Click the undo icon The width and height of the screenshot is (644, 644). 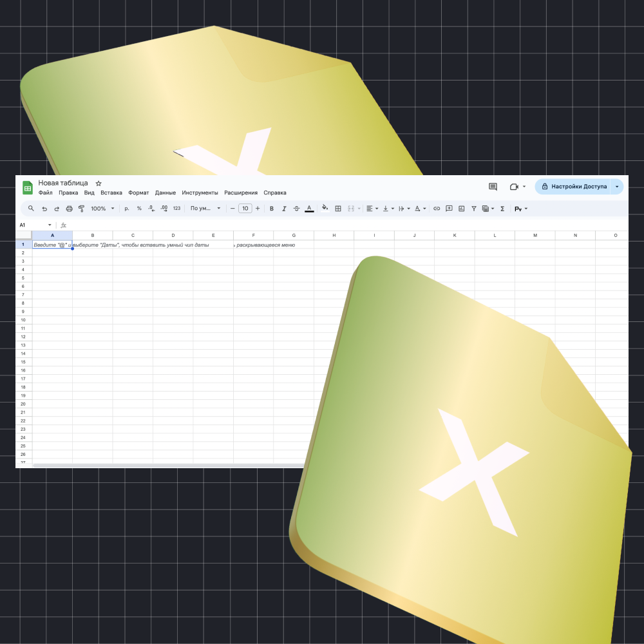44,209
